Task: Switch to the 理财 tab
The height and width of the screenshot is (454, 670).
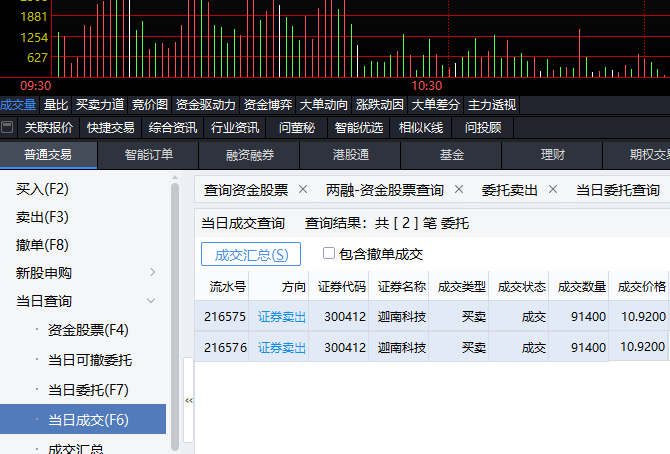Action: point(552,155)
